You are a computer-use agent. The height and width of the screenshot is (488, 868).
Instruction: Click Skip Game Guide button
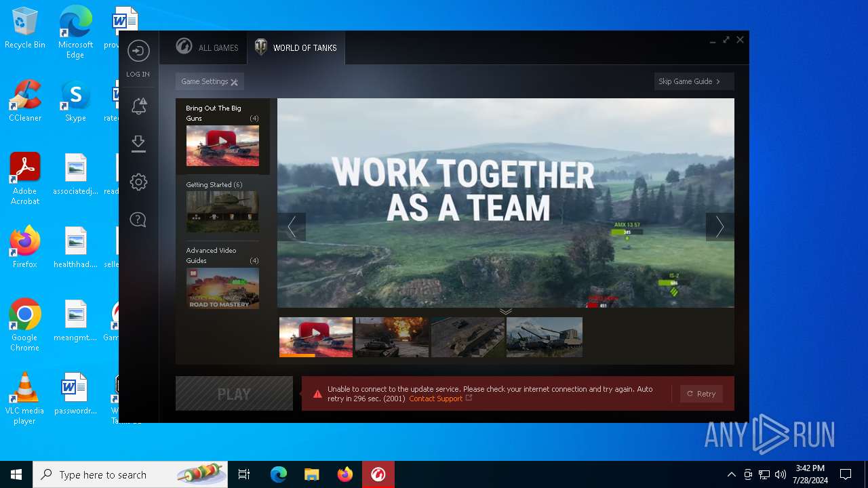[x=694, y=81]
